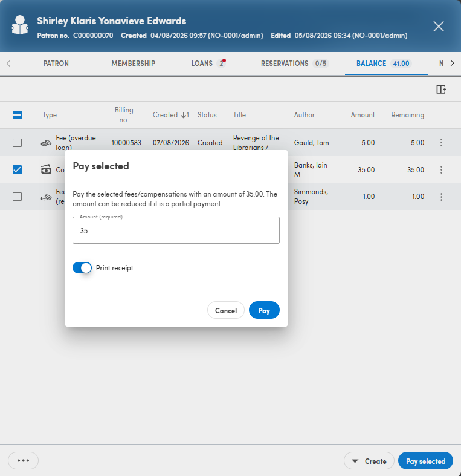Viewport: 461px width, 476px height.
Task: Click the cash icon on Banks compensation row
Action: (46, 169)
